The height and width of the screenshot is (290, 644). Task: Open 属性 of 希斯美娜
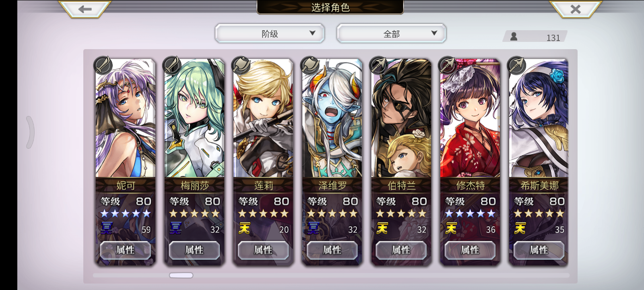pos(539,250)
